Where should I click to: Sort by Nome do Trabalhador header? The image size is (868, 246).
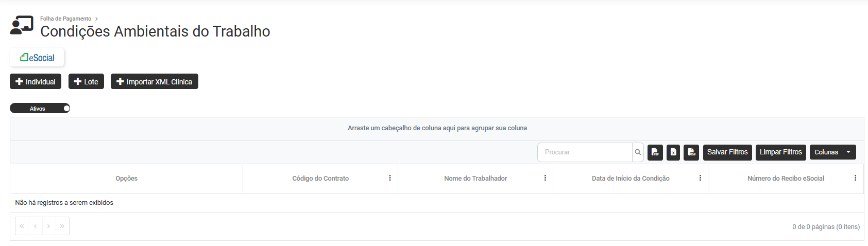(475, 179)
